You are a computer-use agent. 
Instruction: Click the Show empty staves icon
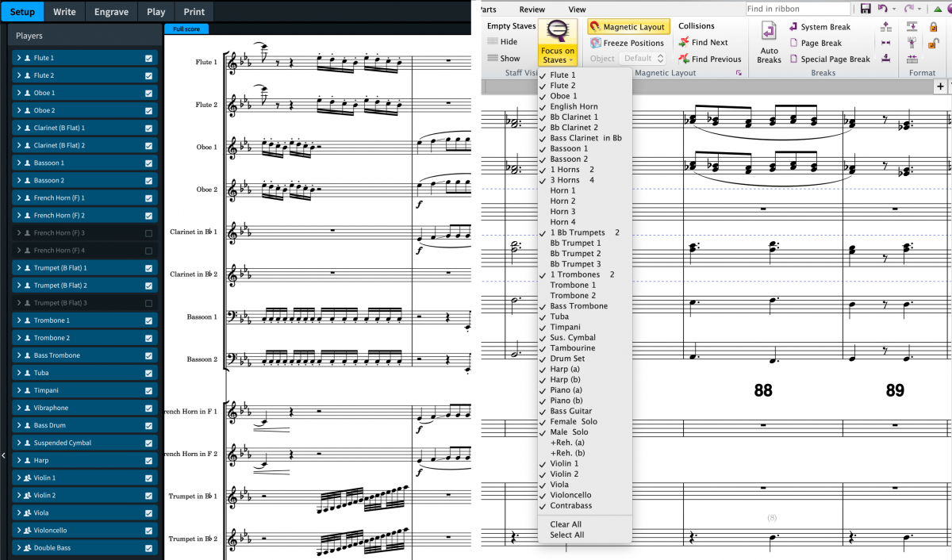click(x=493, y=58)
